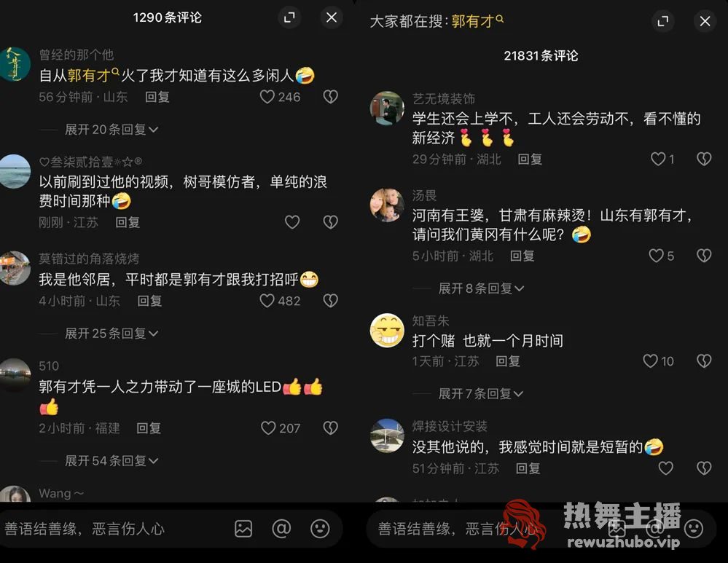Like the comment with 246 likes
The image size is (728, 563).
point(267,97)
